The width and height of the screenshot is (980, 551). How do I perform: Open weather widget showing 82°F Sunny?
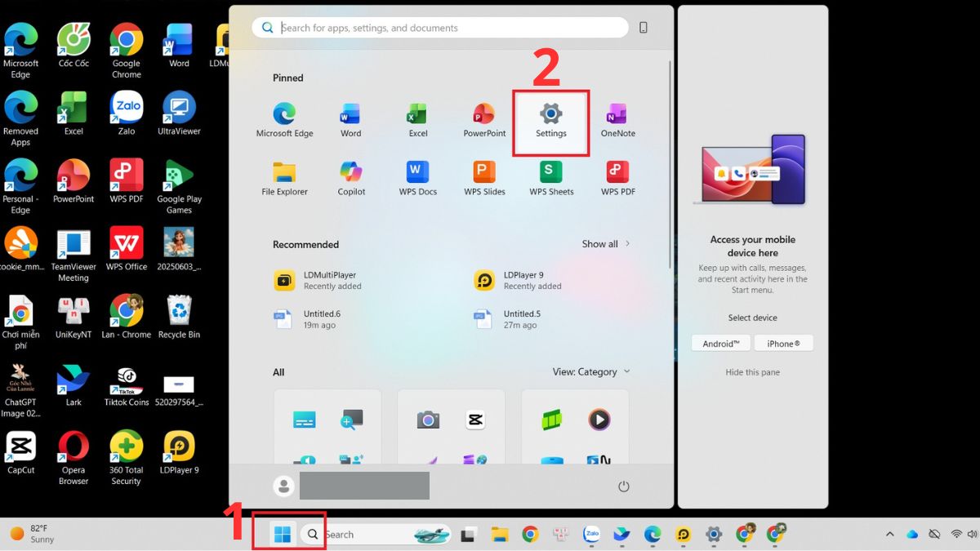[x=33, y=534]
